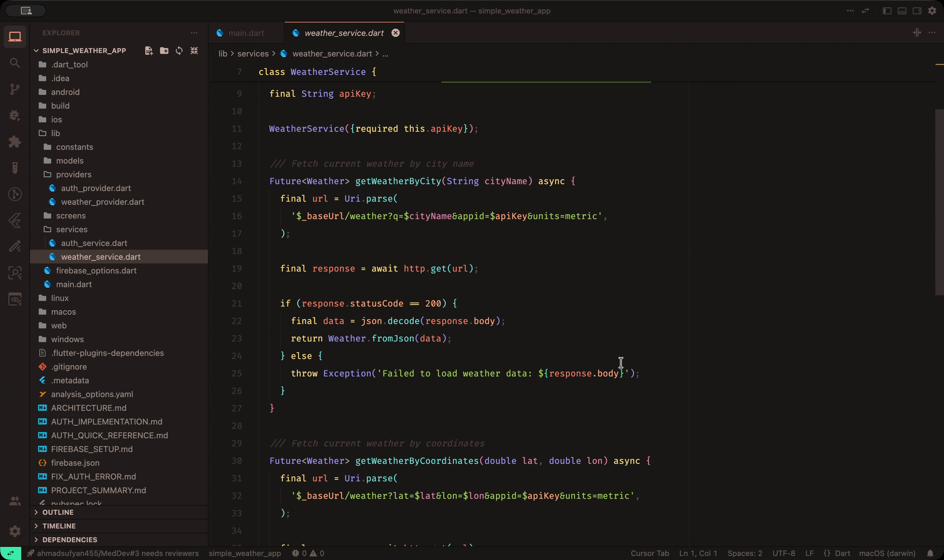Toggle the primary sidebar visibility
944x560 pixels.
[887, 11]
